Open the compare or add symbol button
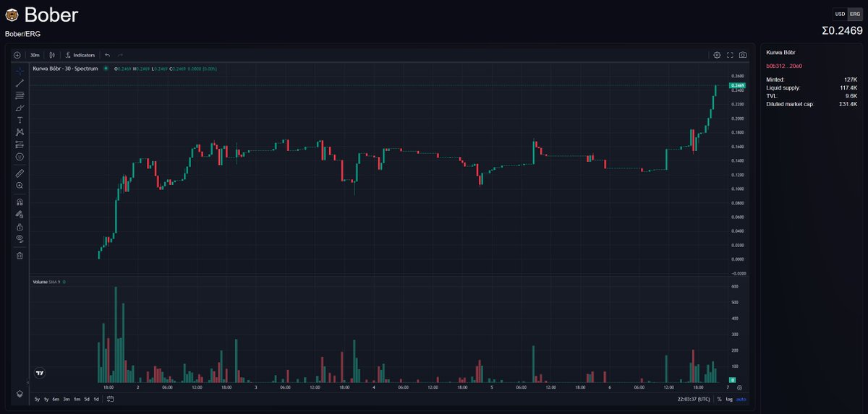 [17, 55]
